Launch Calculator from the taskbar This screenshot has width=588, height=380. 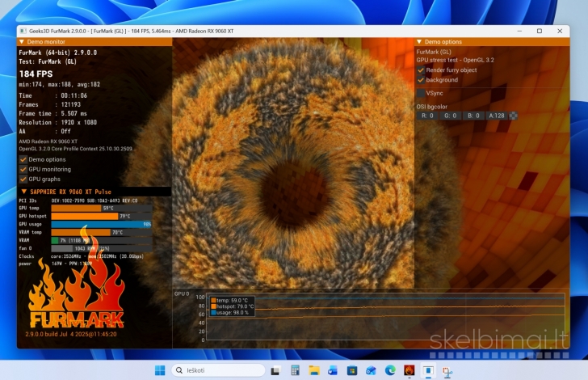294,370
